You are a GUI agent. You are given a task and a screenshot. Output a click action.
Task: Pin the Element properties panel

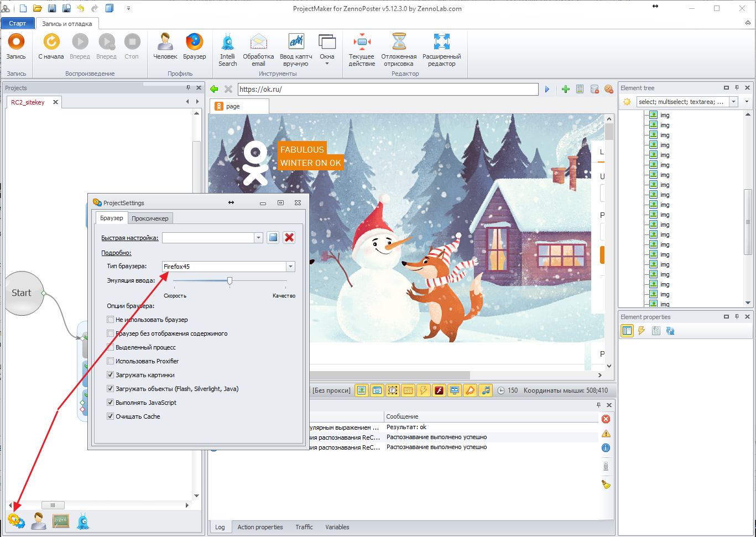(x=737, y=317)
